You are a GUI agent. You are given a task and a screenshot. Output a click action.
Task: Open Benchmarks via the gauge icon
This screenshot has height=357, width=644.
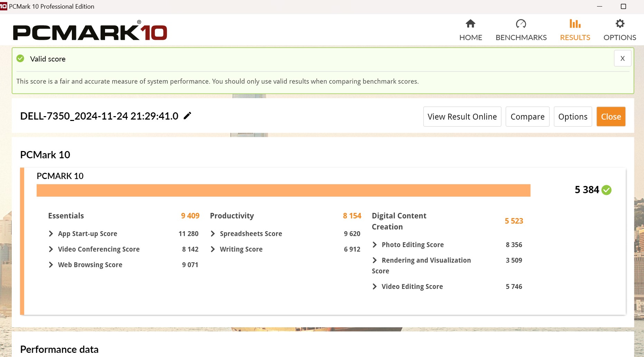point(521,24)
